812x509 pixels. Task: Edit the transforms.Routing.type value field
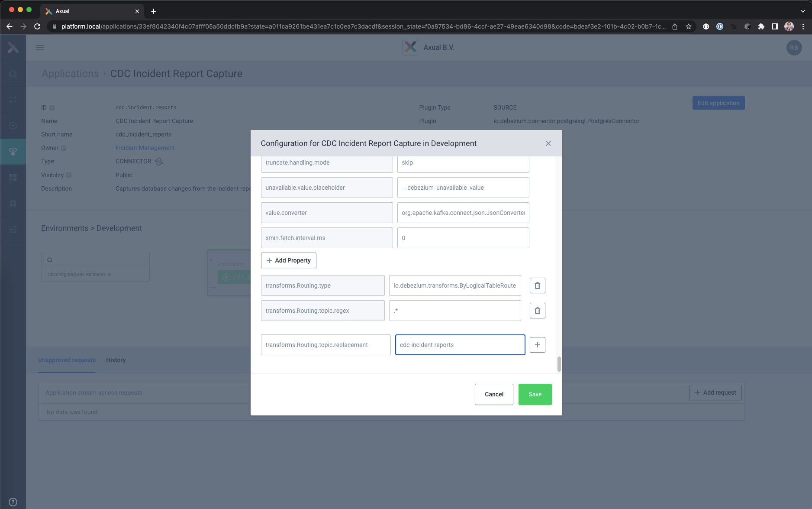coord(455,285)
